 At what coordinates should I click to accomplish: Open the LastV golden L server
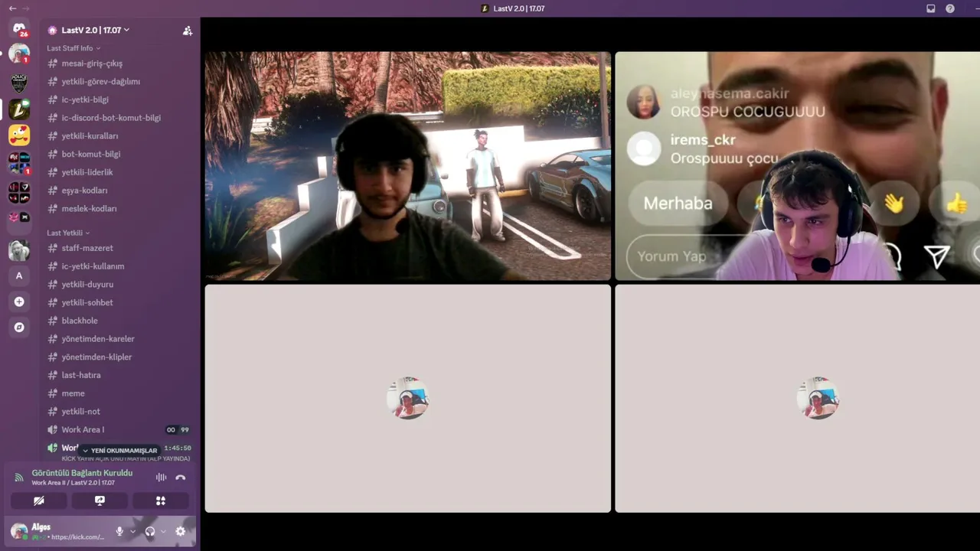tap(19, 109)
